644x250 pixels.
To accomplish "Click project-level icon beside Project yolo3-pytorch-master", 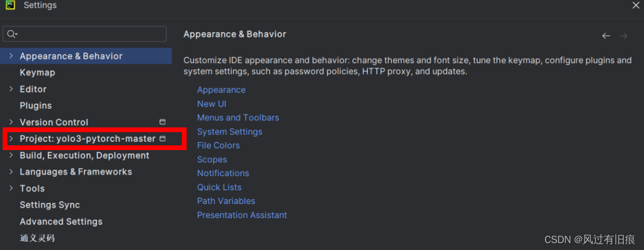I will [163, 138].
